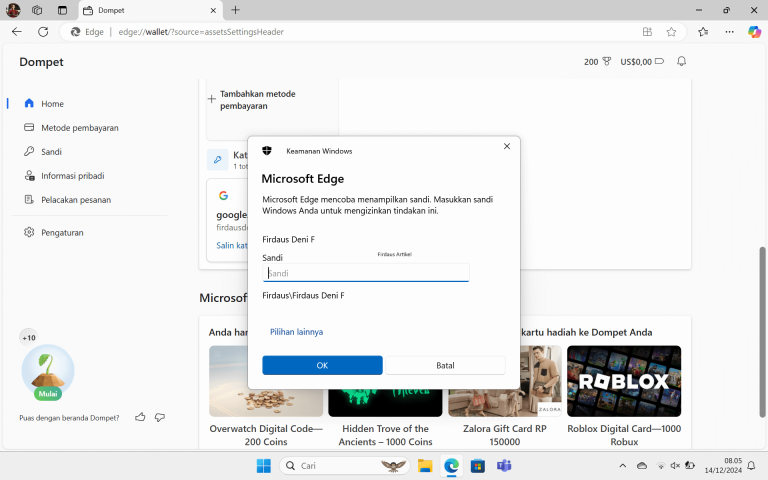Image resolution: width=768 pixels, height=480 pixels.
Task: Close the Keamanan Windows dialog
Action: tap(507, 146)
